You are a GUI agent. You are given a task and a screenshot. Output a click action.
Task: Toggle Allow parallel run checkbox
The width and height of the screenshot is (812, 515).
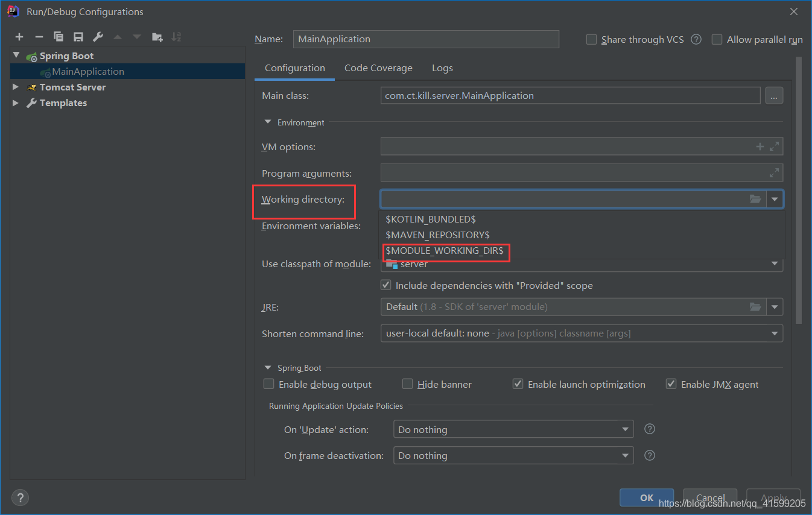click(x=717, y=39)
